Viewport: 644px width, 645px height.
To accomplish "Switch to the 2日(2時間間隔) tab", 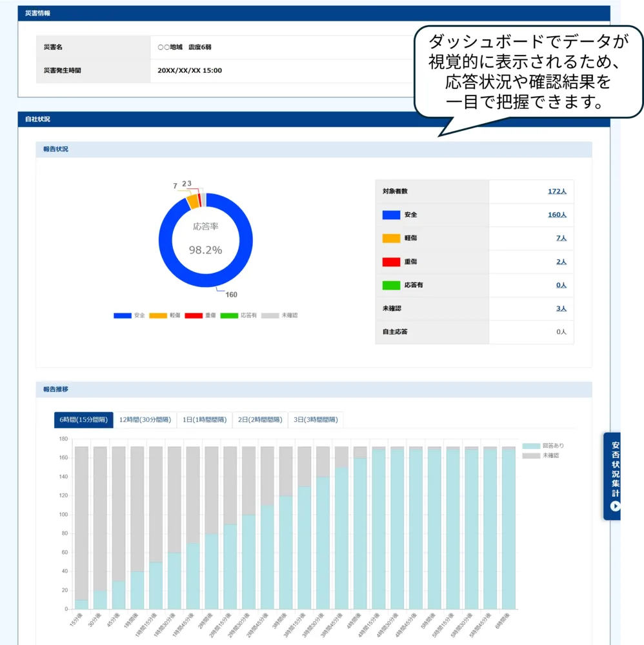I will (260, 420).
